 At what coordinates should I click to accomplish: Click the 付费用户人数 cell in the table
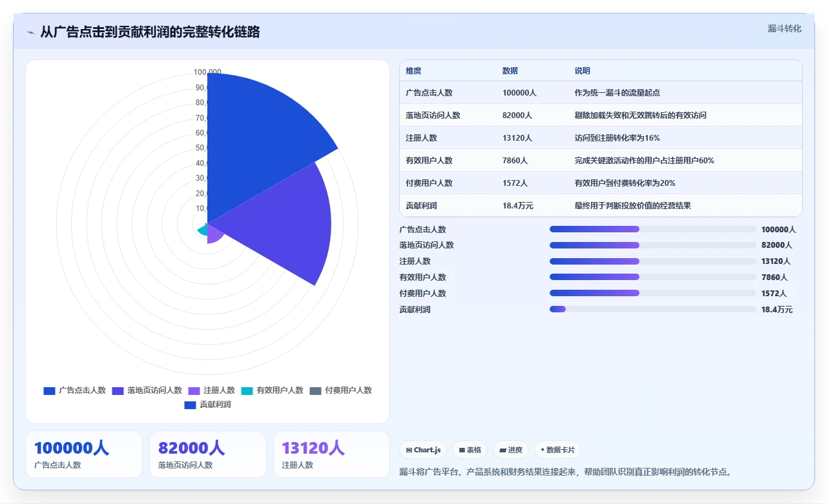(x=429, y=183)
